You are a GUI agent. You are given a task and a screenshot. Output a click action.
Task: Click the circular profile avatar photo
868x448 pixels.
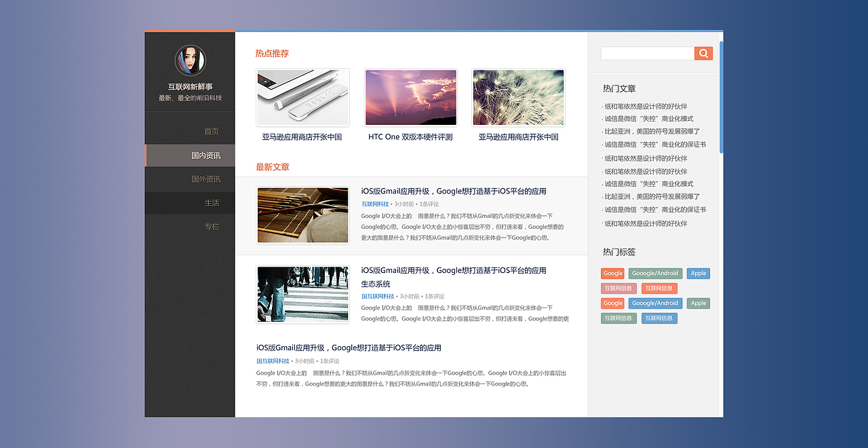[190, 60]
